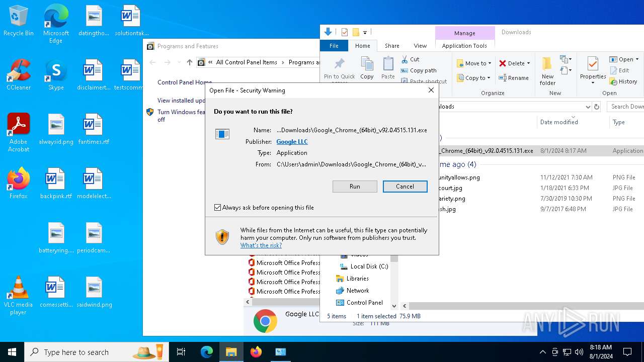
Task: Select the fantimes.rtf desktop document
Action: 94,130
